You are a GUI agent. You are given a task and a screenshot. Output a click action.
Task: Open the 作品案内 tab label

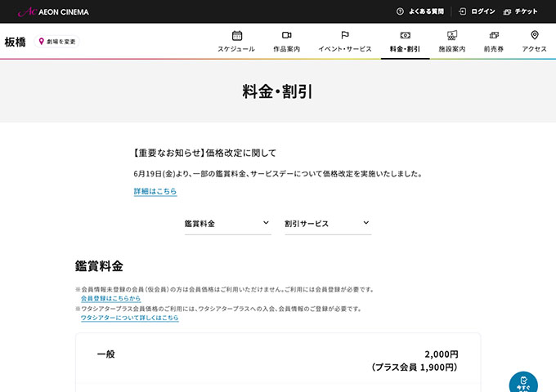(286, 49)
